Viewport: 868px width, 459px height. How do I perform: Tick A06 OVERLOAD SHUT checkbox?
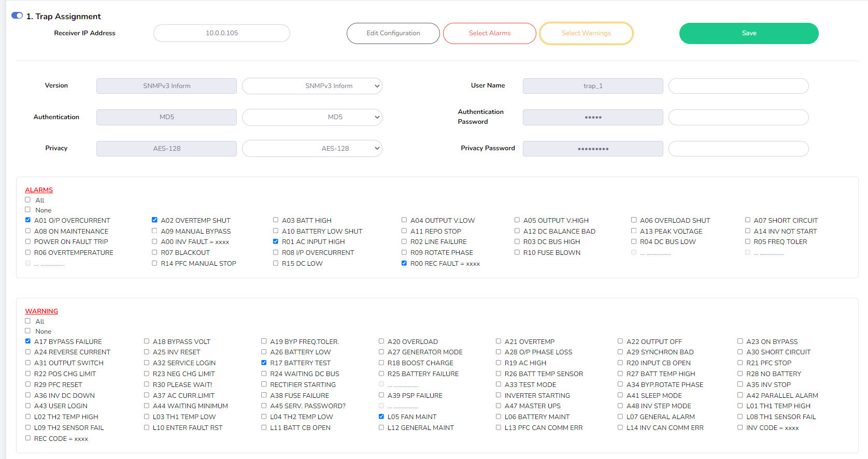click(634, 220)
